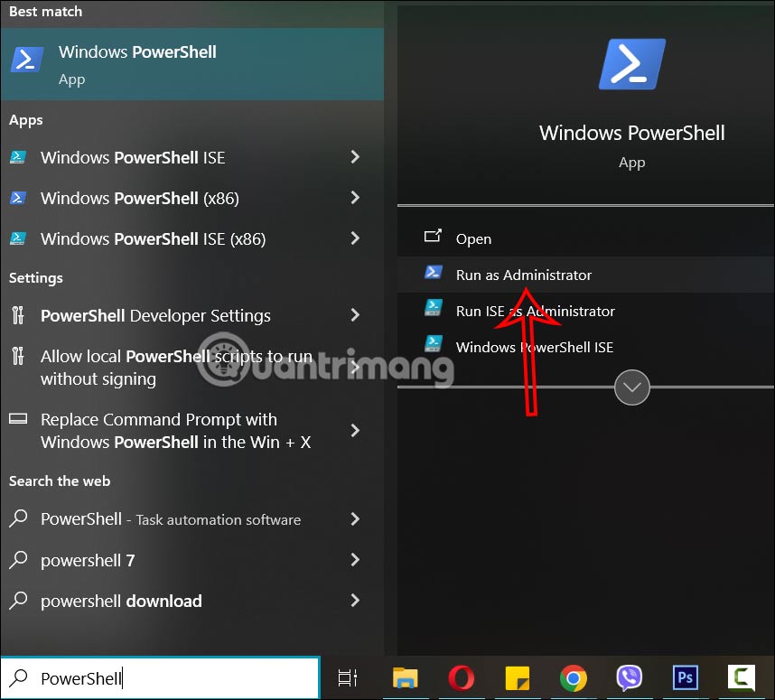Expand powershell download web result chevron
Image resolution: width=775 pixels, height=700 pixels.
[x=355, y=600]
